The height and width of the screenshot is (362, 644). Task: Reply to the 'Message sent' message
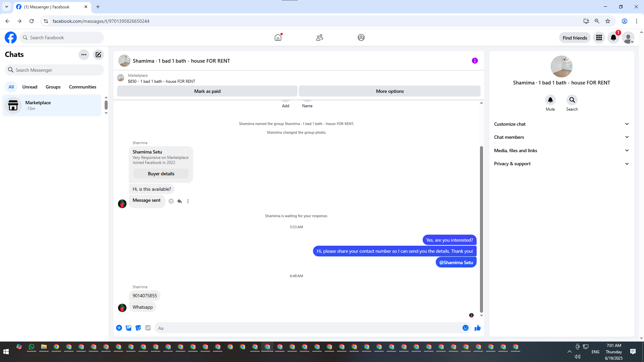coord(180,201)
